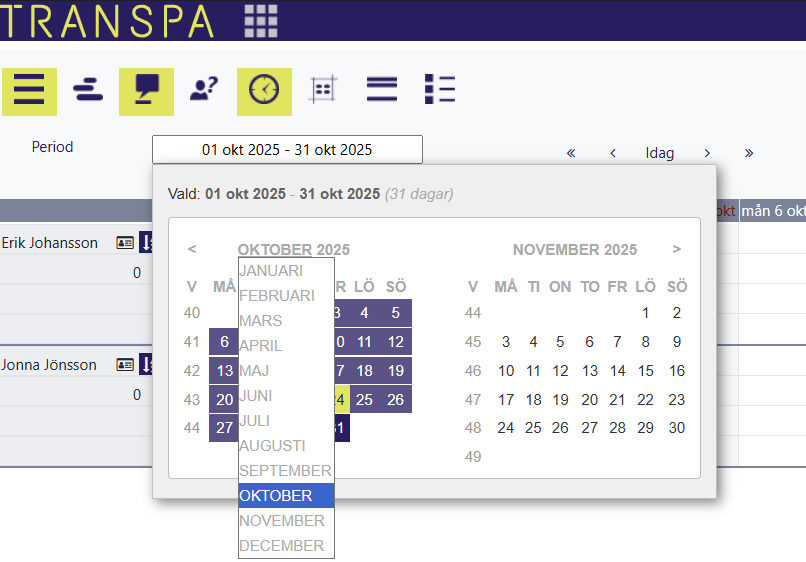Image resolution: width=806 pixels, height=562 pixels.
Task: Pick October 5 in calendar
Action: [395, 313]
